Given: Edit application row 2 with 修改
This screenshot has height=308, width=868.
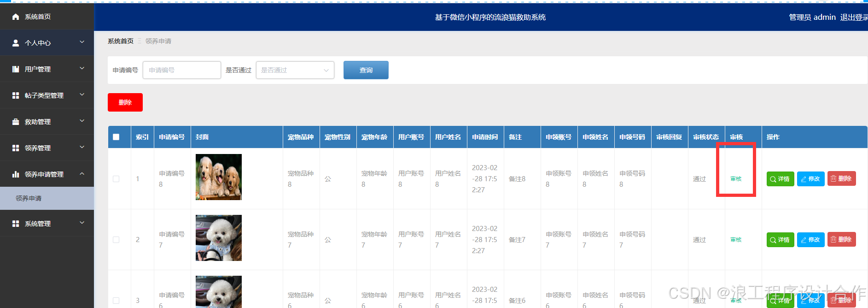Looking at the screenshot, I should tap(810, 240).
